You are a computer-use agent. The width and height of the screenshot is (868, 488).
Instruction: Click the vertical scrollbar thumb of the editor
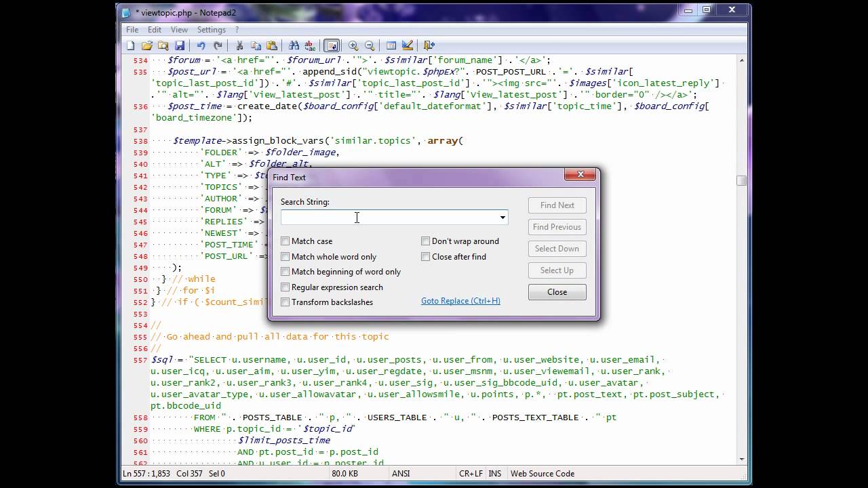coord(742,180)
